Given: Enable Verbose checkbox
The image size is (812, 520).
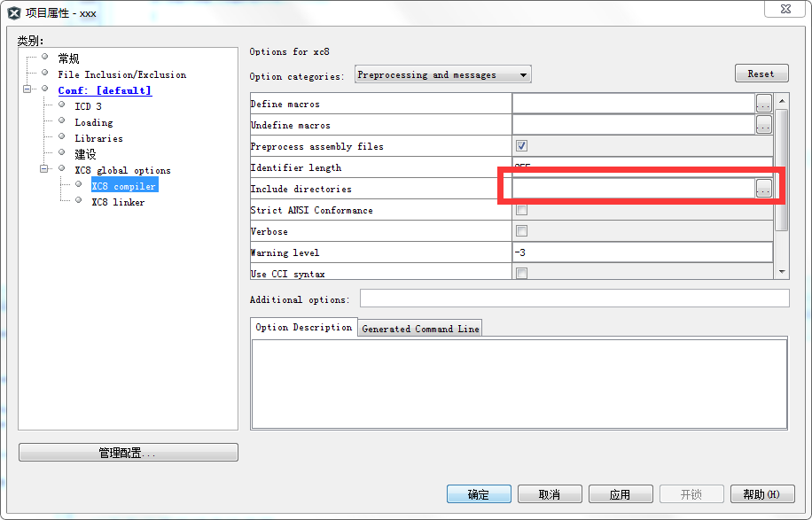Looking at the screenshot, I should (521, 230).
